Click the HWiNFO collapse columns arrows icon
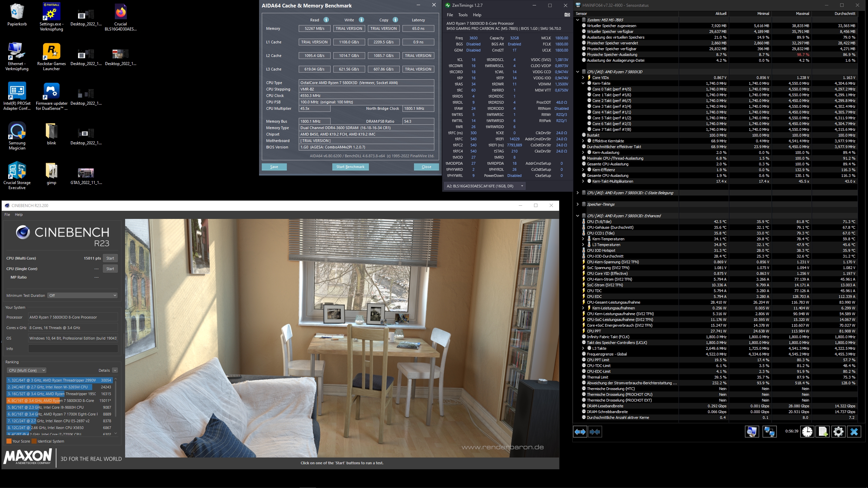 point(595,432)
